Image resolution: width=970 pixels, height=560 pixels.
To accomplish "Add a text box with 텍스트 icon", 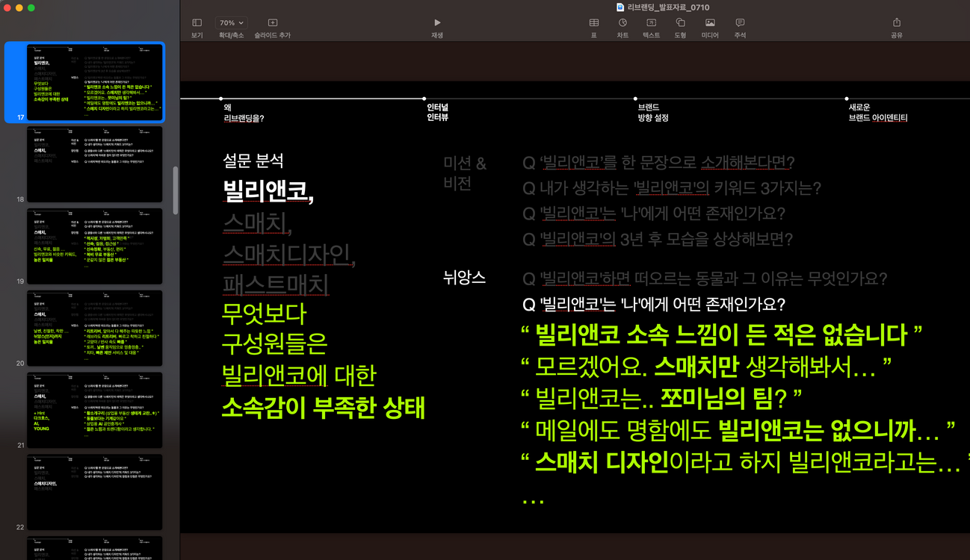I will pos(651,23).
